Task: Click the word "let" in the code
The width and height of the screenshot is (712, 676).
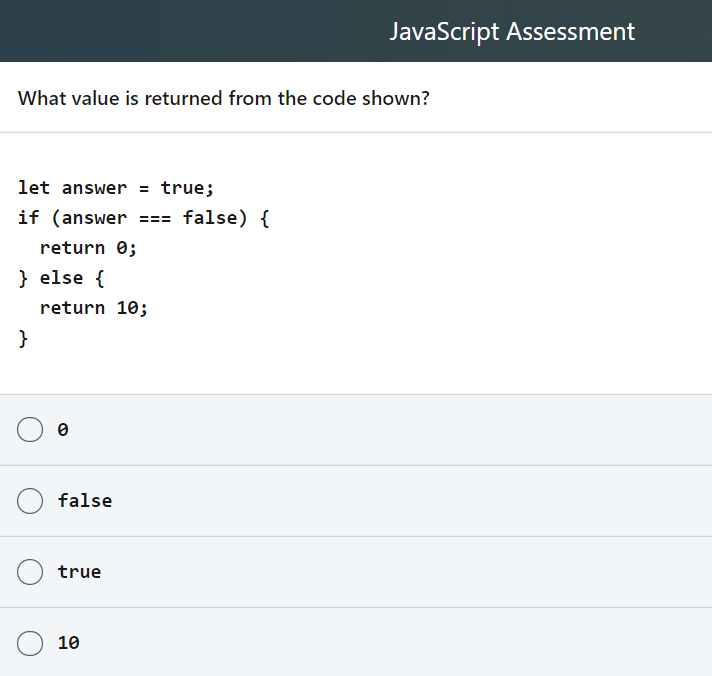Action: coord(34,188)
